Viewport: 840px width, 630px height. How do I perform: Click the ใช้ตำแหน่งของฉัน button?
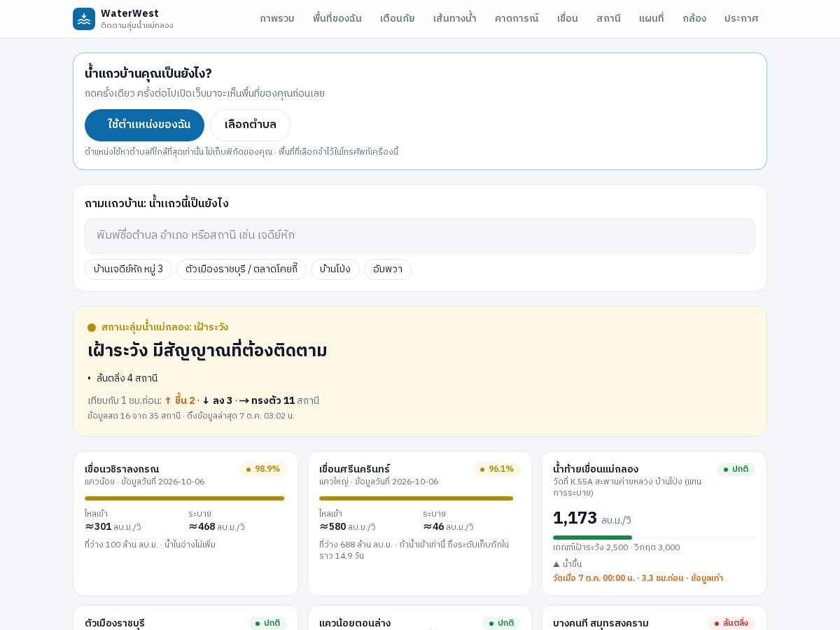pos(144,125)
